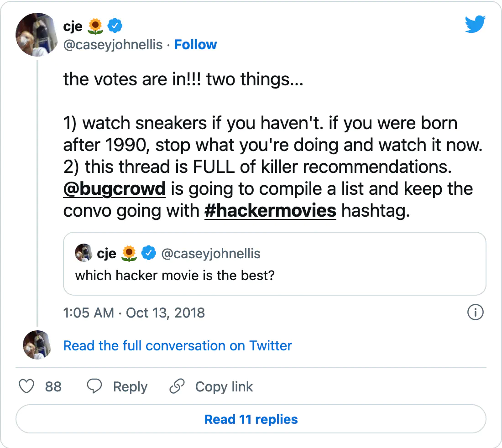
Task: Click the heart like icon
Action: [x=26, y=386]
